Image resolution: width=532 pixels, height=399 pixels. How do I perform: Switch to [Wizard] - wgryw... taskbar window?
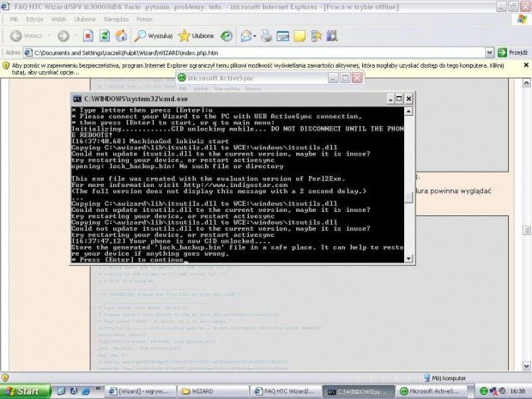click(x=140, y=391)
